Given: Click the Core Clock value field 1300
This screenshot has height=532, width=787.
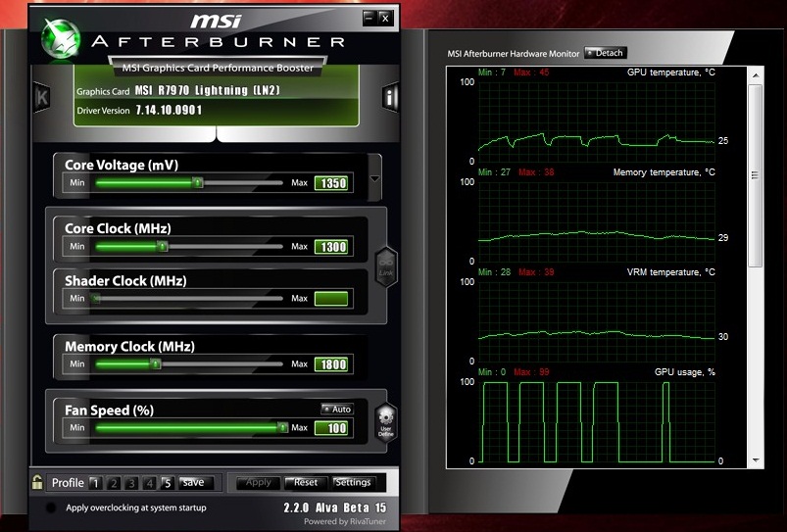Looking at the screenshot, I should (331, 247).
